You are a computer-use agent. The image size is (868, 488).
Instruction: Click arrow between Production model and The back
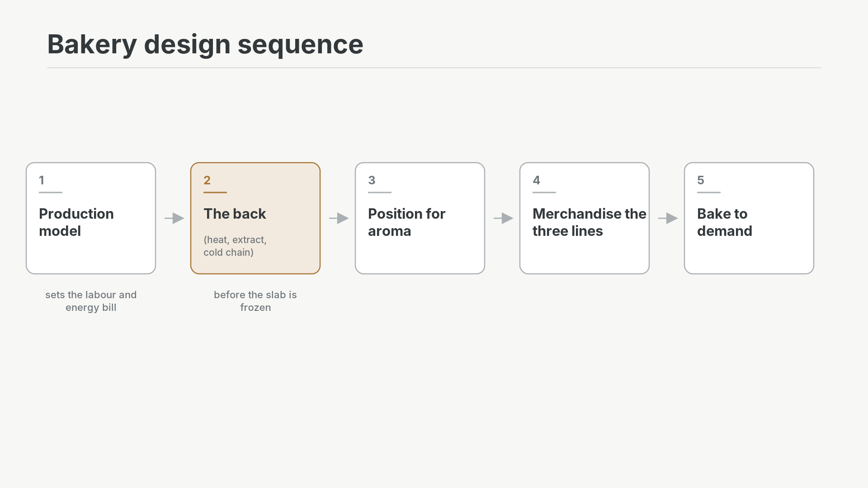click(x=175, y=218)
